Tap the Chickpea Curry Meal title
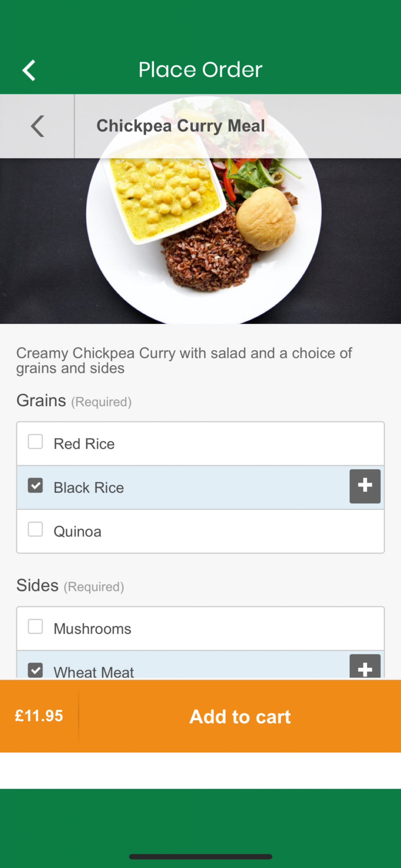The height and width of the screenshot is (868, 401). tap(181, 126)
